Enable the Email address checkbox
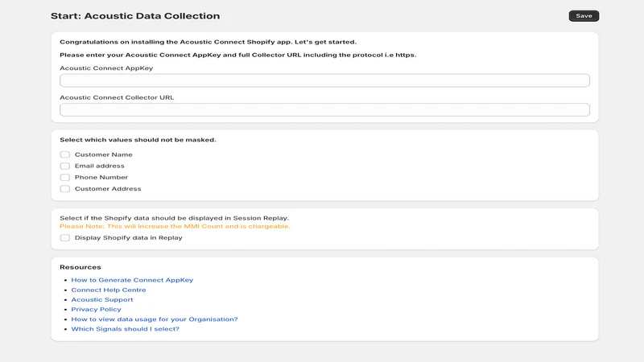Viewport: 644px width, 362px height. coord(65,166)
